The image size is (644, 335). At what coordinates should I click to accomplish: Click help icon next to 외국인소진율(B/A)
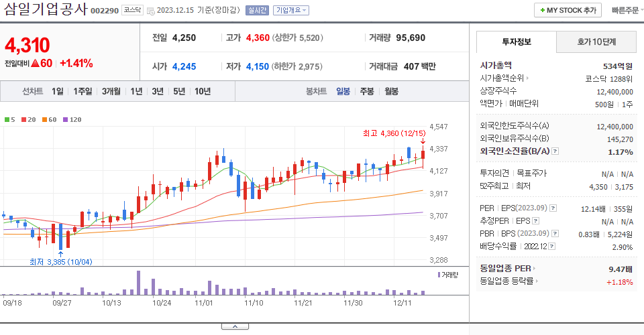(x=555, y=151)
